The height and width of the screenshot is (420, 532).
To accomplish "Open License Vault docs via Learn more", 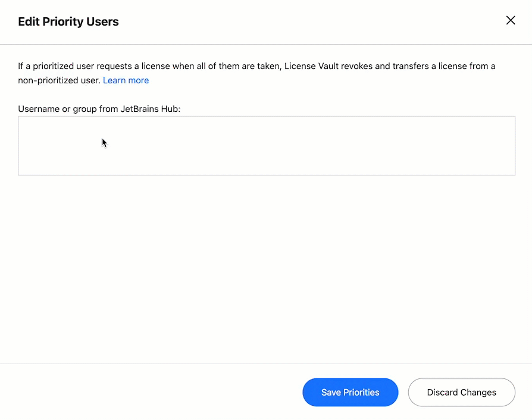I will point(126,80).
